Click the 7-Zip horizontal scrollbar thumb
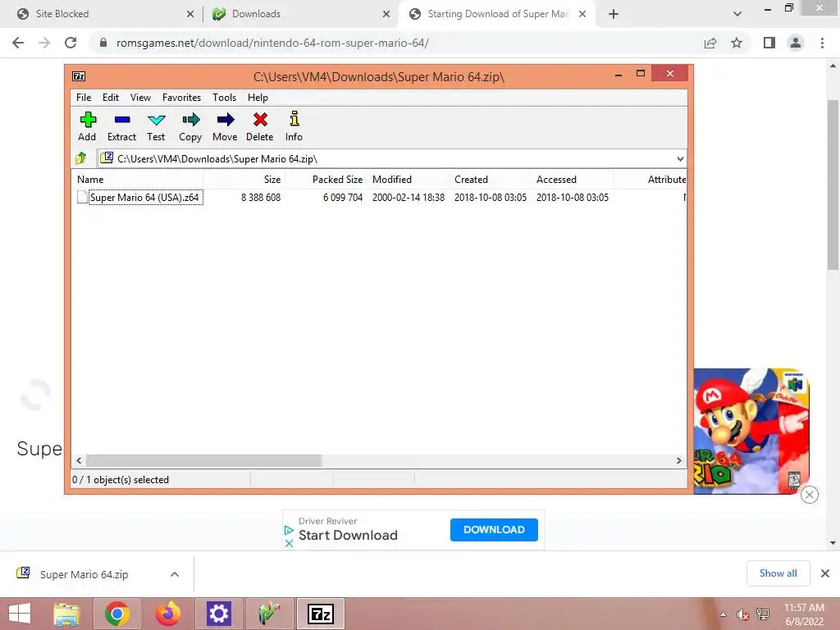 203,461
